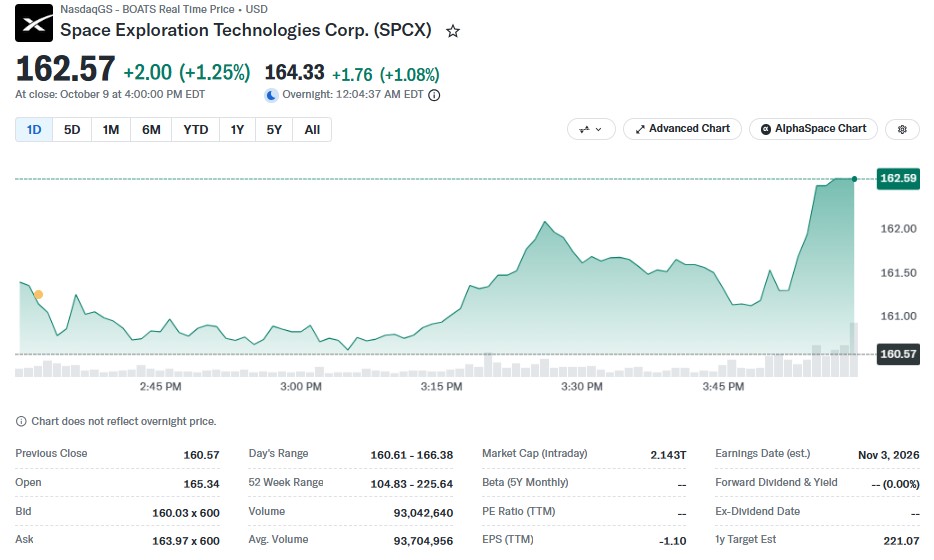Show the 1Y chart range
This screenshot has height=560, width=934.
tap(237, 130)
